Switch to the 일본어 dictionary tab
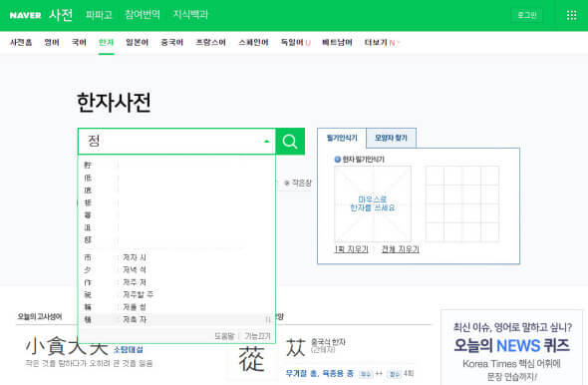 click(137, 43)
